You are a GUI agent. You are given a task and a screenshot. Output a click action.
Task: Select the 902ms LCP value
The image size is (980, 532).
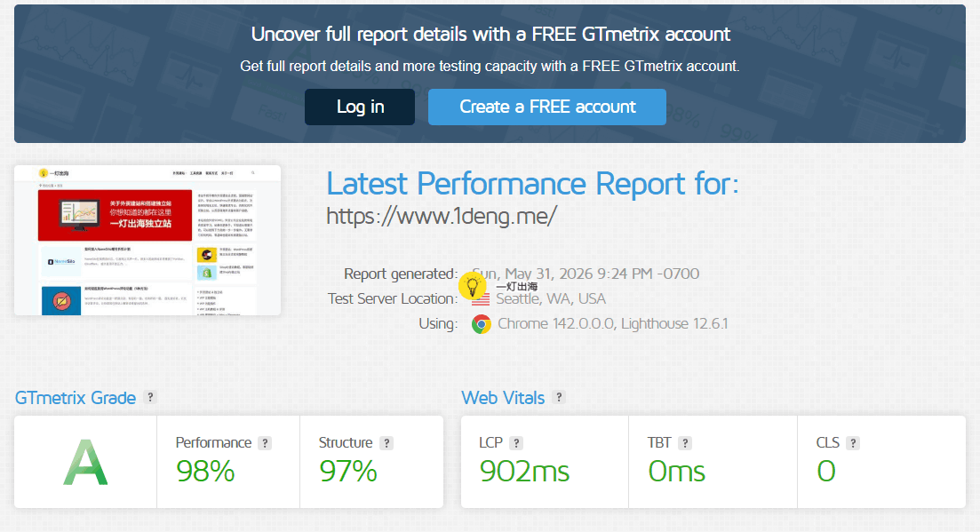point(524,472)
